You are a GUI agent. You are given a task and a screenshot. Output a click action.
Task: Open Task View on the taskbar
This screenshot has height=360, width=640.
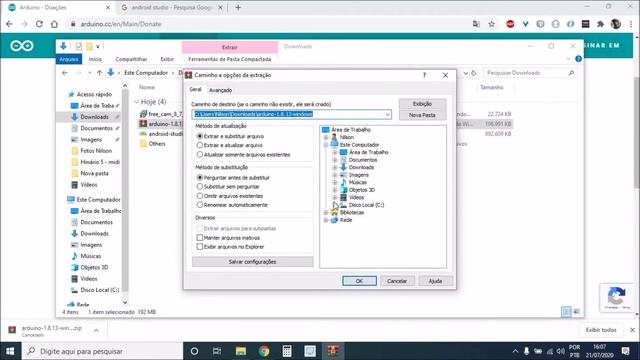(x=217, y=351)
